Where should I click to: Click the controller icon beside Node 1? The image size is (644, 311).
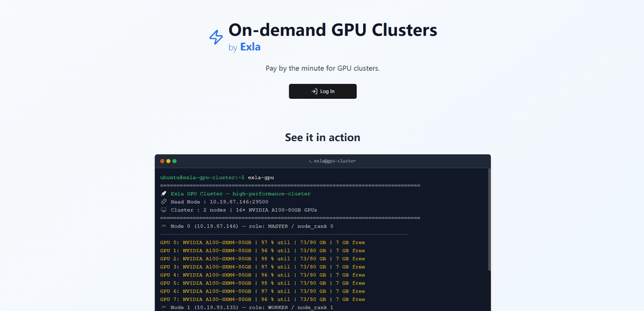[x=163, y=307]
